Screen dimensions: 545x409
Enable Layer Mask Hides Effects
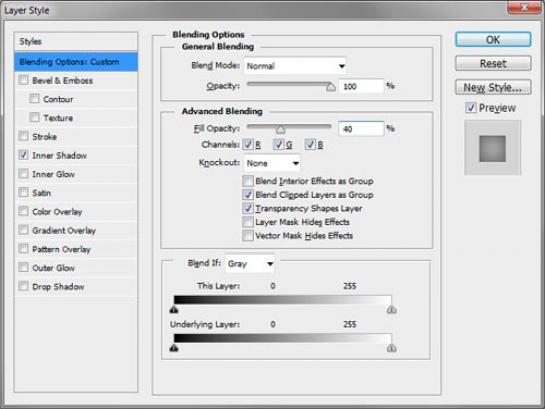coord(248,222)
